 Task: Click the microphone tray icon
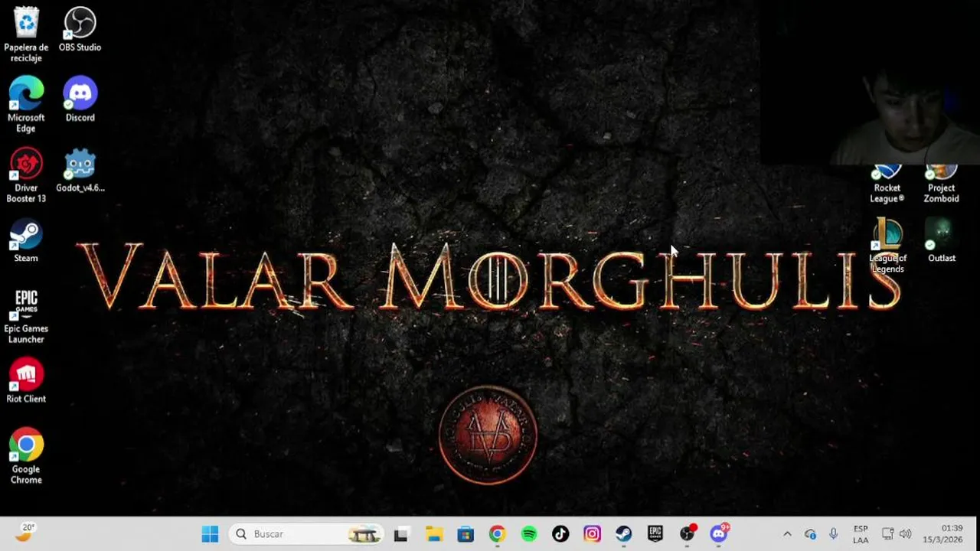point(833,534)
